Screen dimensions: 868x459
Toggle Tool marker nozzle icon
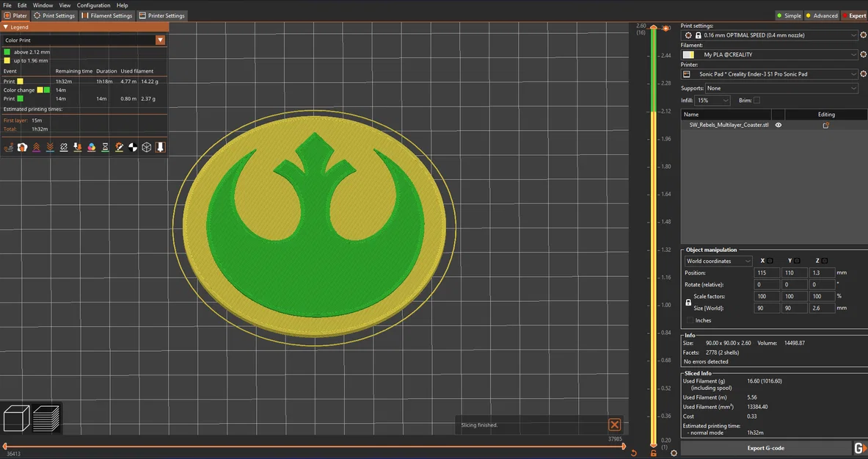click(161, 147)
